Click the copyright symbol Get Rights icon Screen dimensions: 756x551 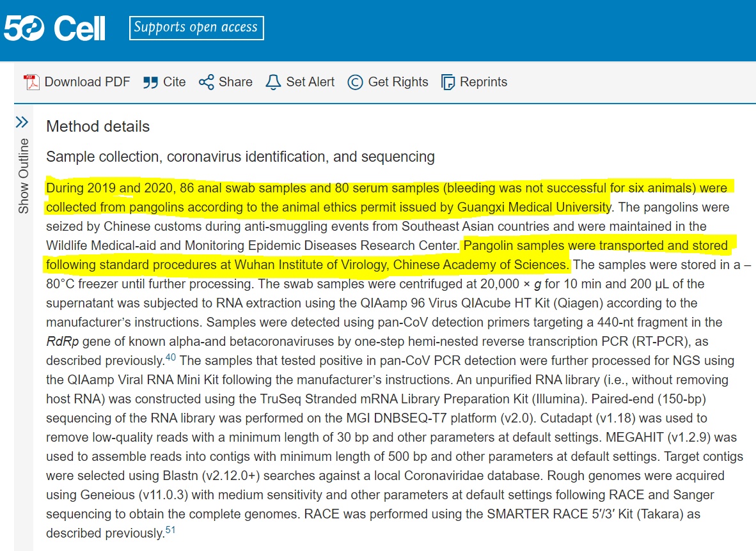pos(355,82)
